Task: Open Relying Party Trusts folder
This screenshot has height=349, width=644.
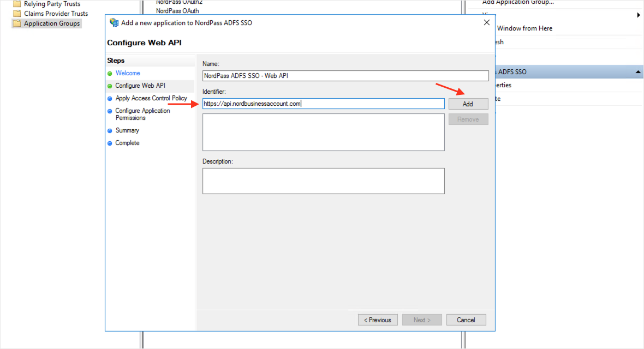Action: tap(52, 4)
